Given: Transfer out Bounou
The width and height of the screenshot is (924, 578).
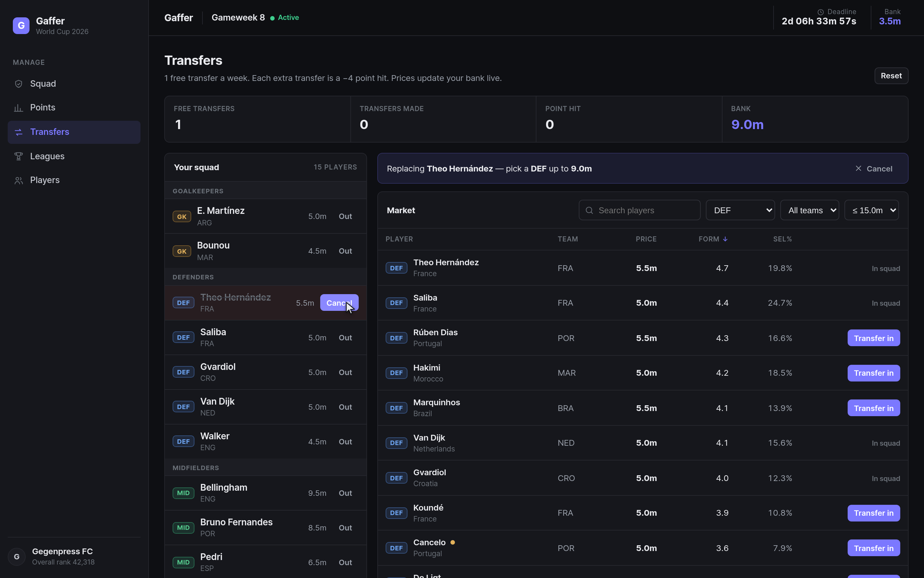Looking at the screenshot, I should [345, 251].
